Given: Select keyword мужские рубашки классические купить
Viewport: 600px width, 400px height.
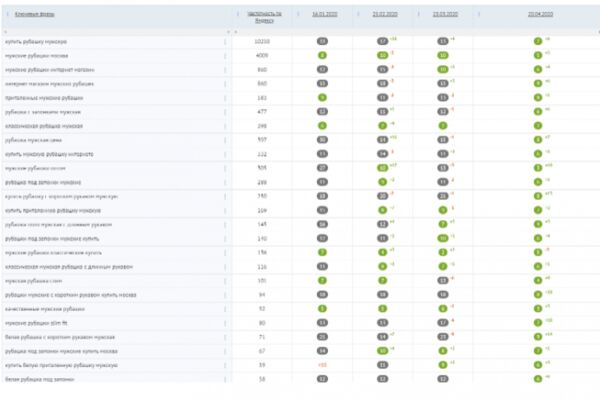Looking at the screenshot, I should point(53,253).
